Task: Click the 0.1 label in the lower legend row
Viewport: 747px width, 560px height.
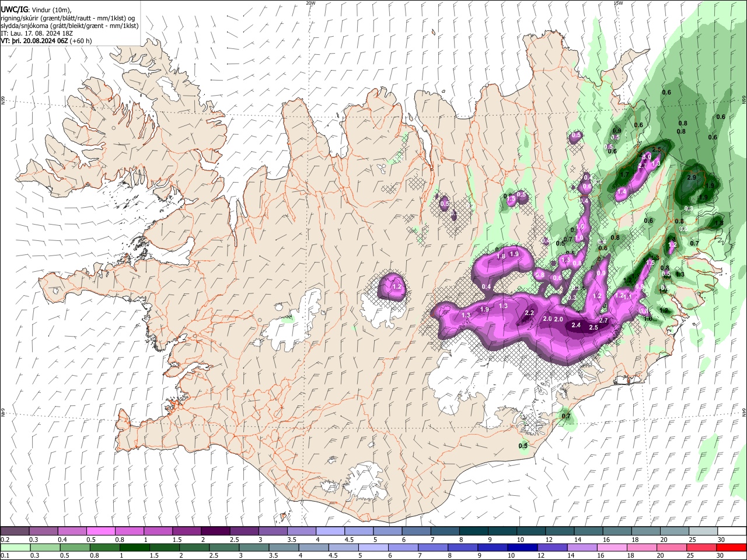Action: (5, 556)
